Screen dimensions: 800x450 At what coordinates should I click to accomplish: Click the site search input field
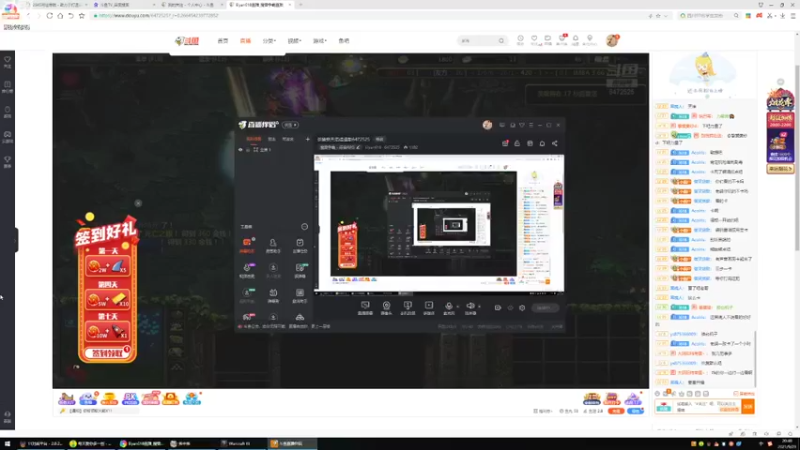[478, 41]
